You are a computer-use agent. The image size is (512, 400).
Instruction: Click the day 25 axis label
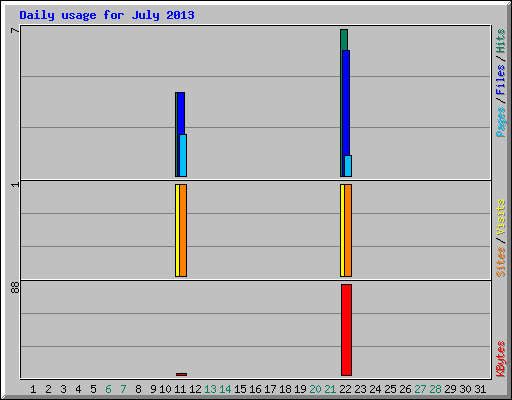click(x=390, y=389)
